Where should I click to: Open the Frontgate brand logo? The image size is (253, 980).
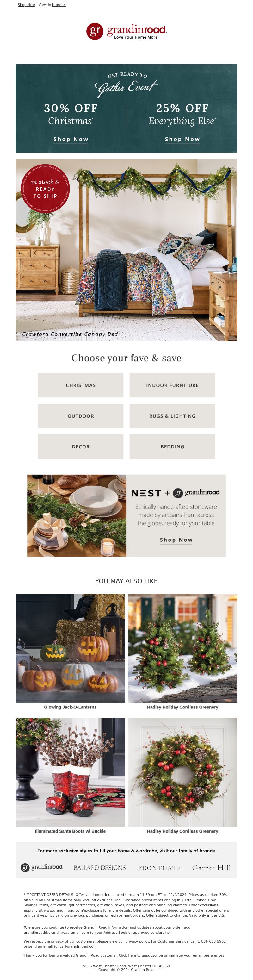tap(159, 868)
